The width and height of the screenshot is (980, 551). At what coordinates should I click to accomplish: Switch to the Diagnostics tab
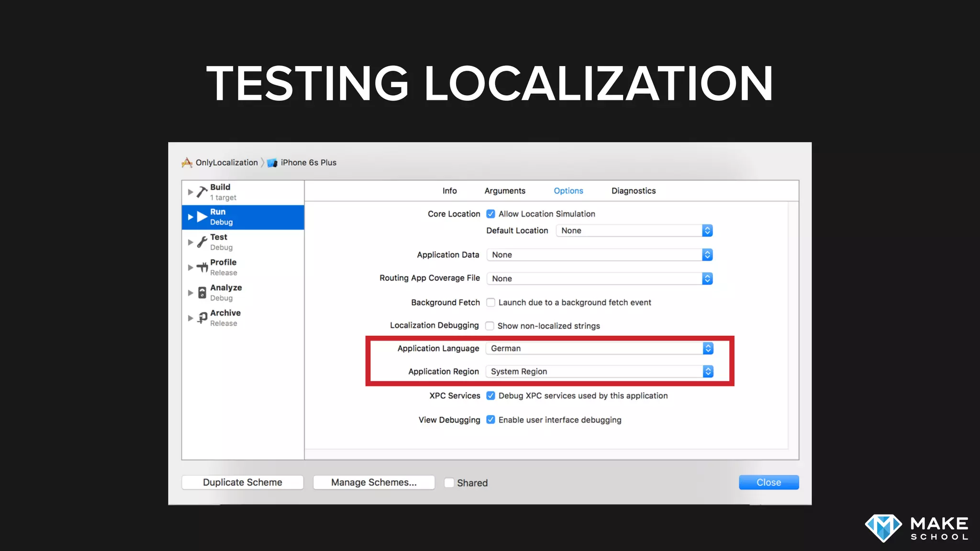[634, 191]
